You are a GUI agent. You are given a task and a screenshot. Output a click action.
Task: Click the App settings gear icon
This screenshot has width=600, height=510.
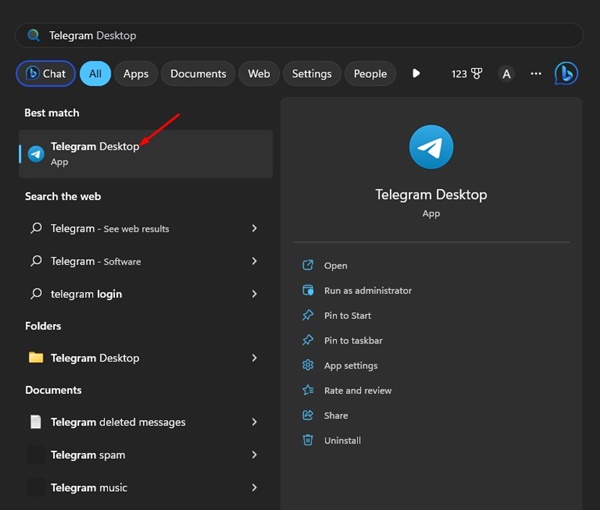click(x=308, y=365)
